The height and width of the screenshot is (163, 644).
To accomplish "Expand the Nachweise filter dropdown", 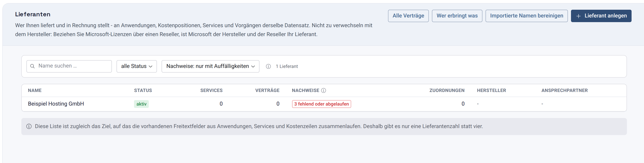I will point(210,66).
